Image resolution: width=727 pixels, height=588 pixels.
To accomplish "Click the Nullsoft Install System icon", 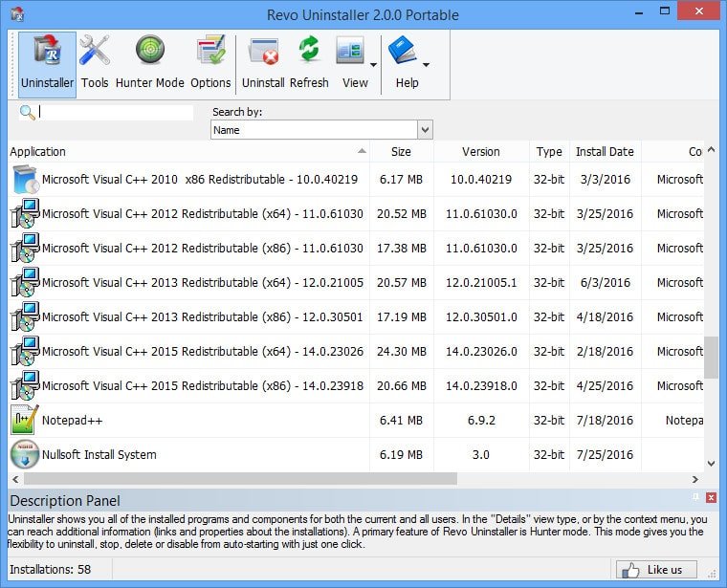I will coord(25,454).
